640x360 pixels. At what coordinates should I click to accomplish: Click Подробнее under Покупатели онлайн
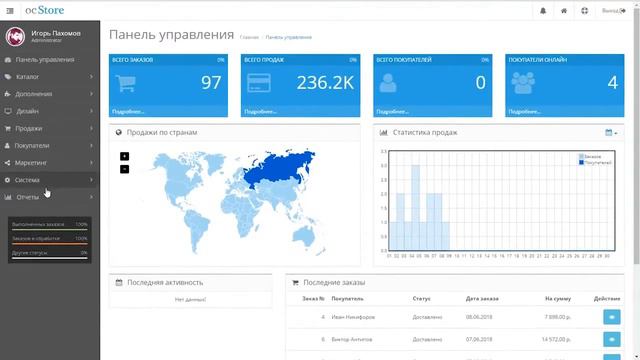click(525, 111)
